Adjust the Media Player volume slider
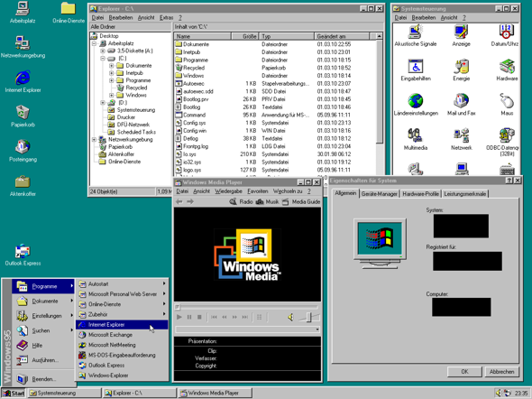The width and height of the screenshot is (532, 399). 308,317
